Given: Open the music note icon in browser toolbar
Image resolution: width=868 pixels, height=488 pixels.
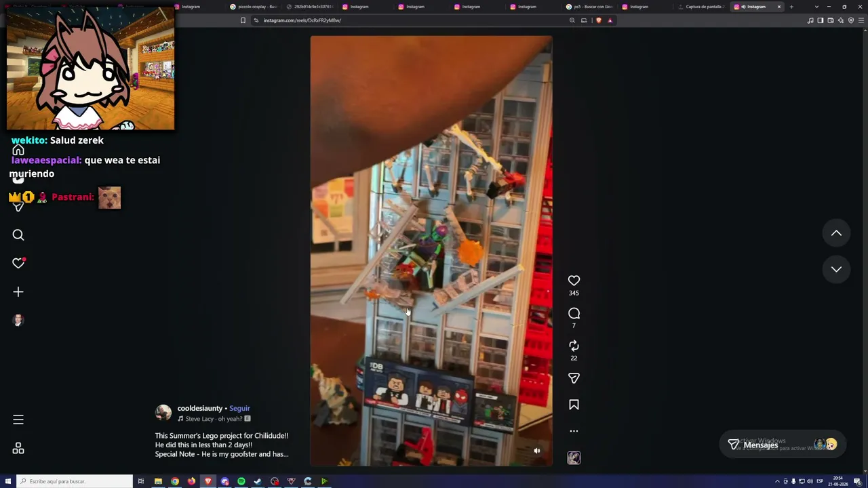Looking at the screenshot, I should click(810, 20).
